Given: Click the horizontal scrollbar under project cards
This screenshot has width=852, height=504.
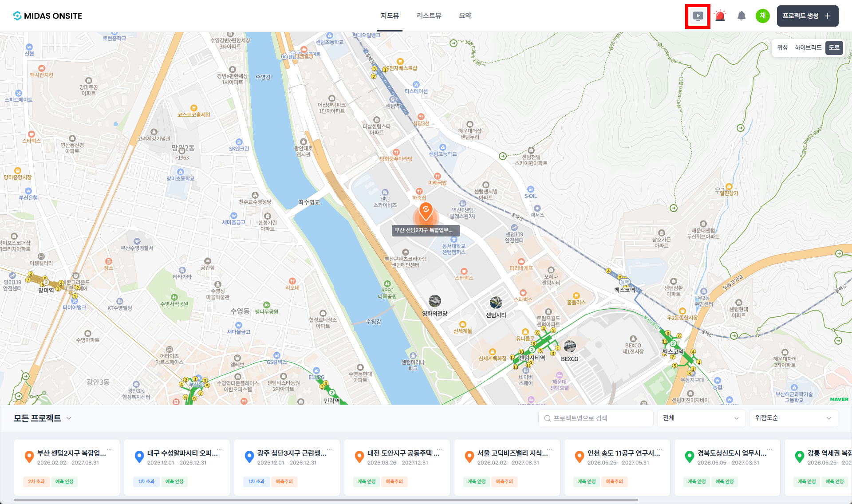Looking at the screenshot, I should click(326, 500).
